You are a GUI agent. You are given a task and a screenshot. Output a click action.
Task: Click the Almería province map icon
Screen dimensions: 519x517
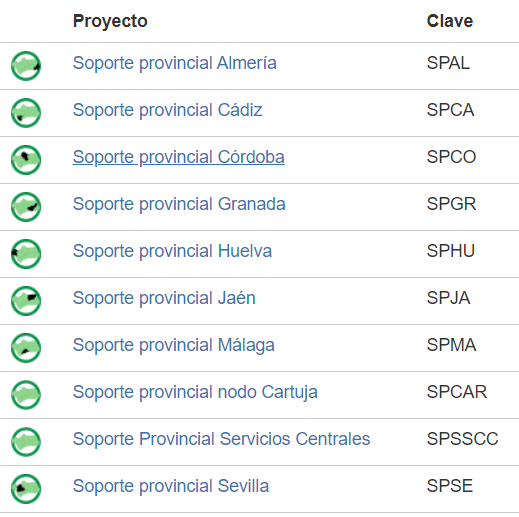26,66
